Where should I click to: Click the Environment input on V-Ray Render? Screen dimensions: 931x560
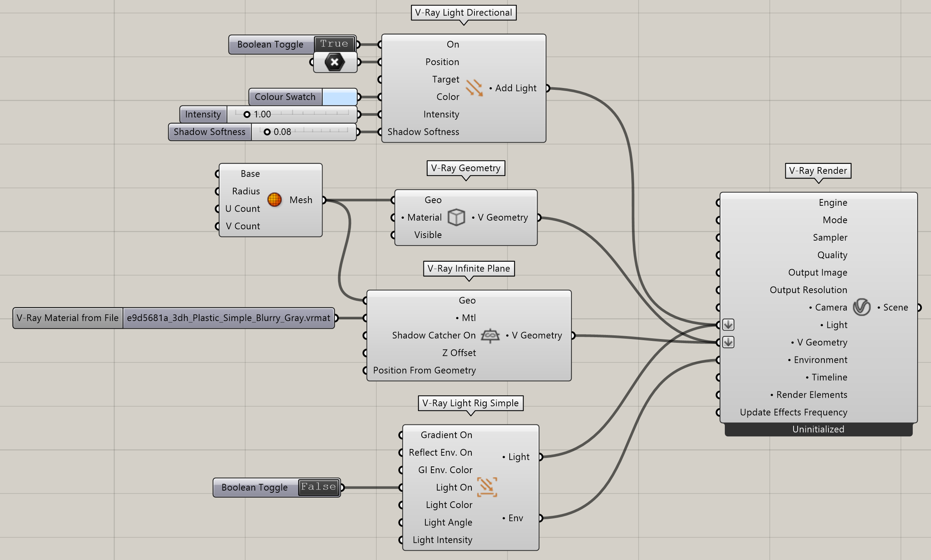[820, 359]
